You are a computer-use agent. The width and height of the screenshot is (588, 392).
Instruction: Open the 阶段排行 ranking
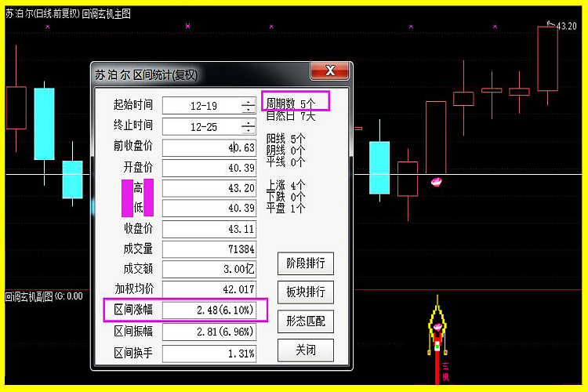pos(306,262)
